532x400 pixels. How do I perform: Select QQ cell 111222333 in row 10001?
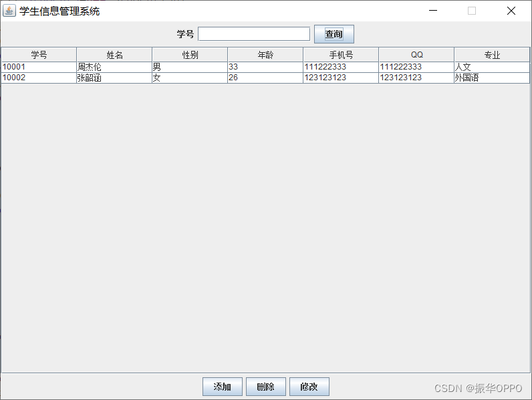[416, 67]
